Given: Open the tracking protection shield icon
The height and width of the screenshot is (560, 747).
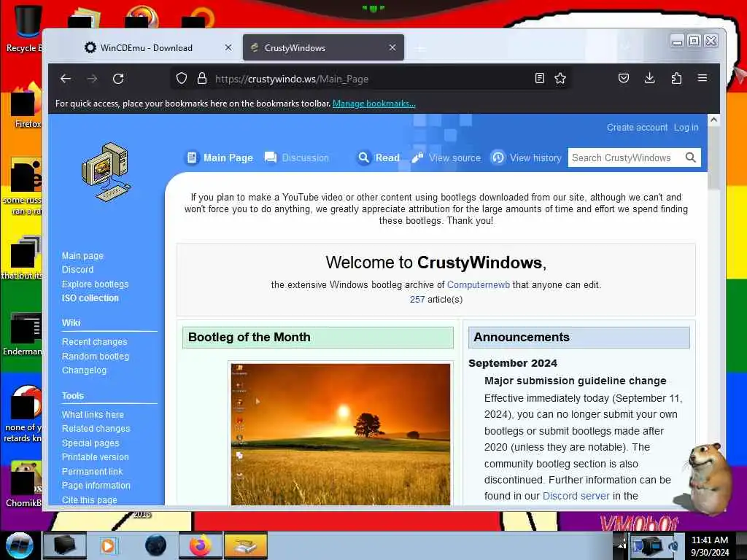Looking at the screenshot, I should tap(181, 78).
